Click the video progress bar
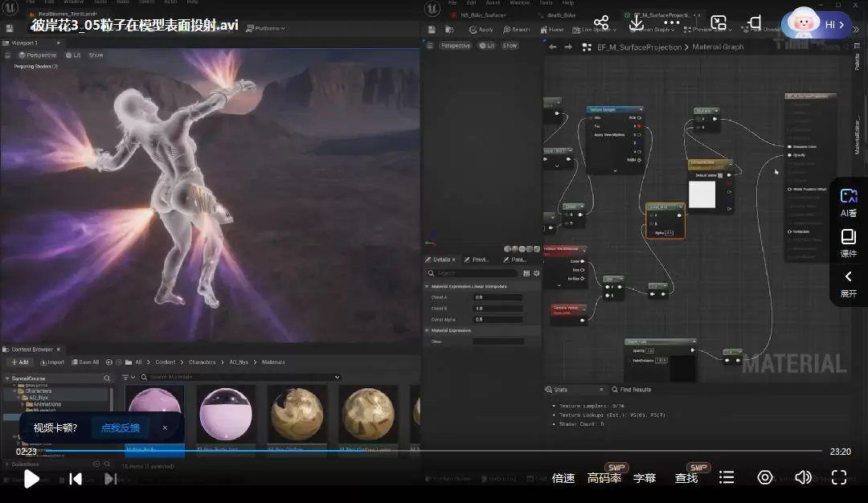 click(433, 451)
